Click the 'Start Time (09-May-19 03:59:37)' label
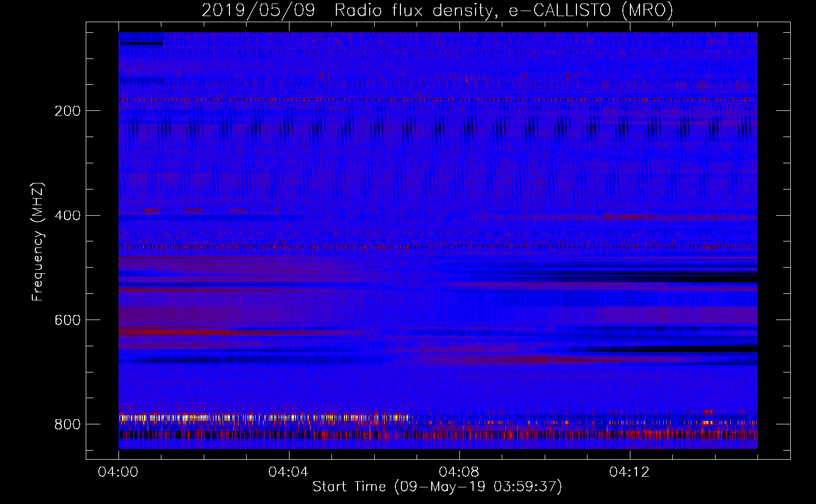 pos(437,486)
